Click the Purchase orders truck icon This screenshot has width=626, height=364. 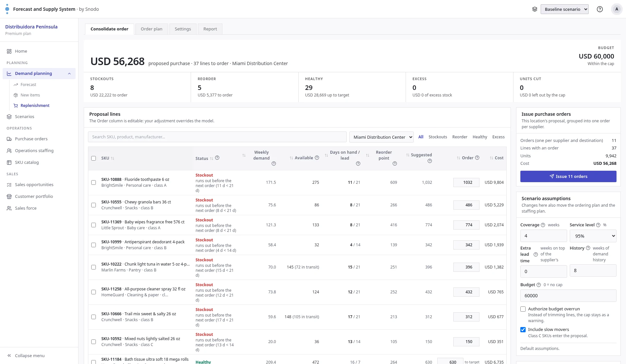pyautogui.click(x=9, y=139)
